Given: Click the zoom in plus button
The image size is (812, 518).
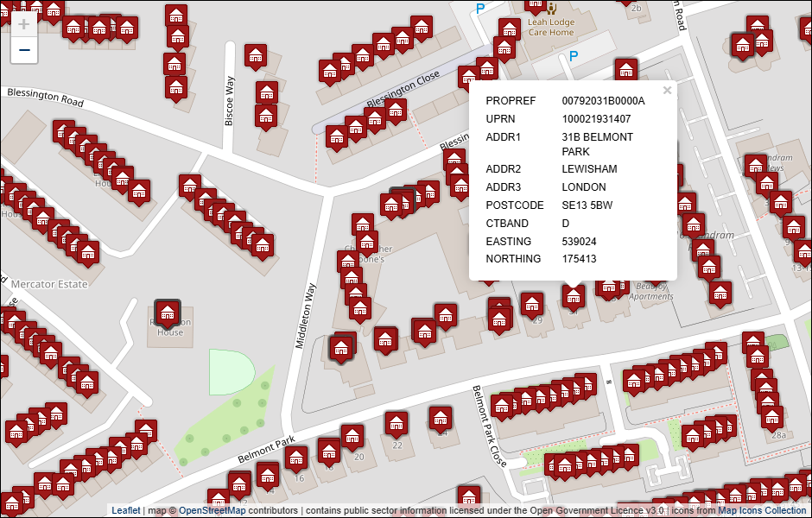Looking at the screenshot, I should [23, 24].
